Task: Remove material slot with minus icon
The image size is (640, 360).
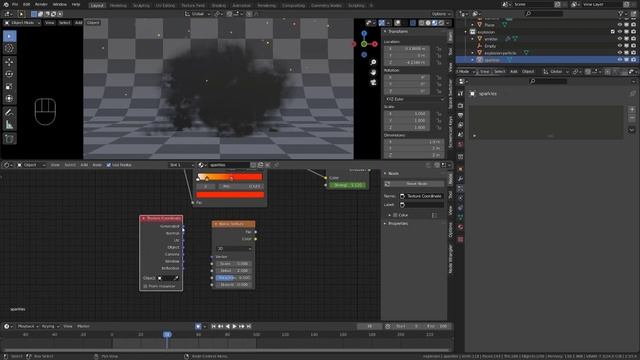Action: (x=632, y=118)
